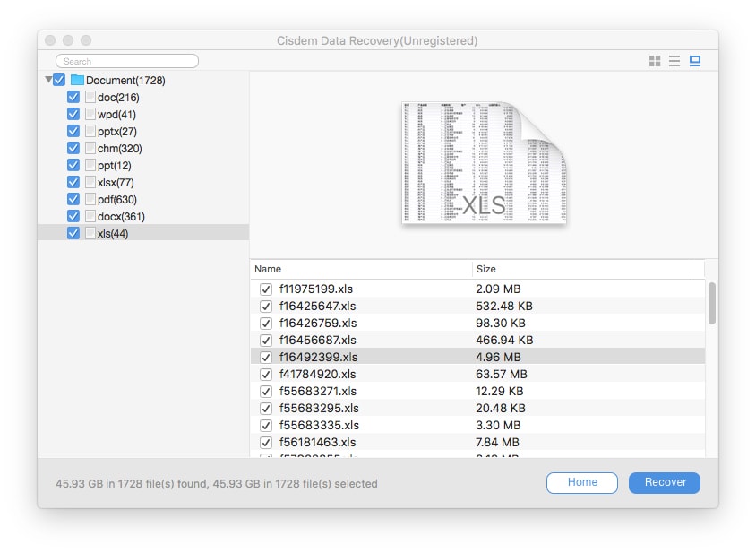This screenshot has height=553, width=756.
Task: Click the XLS document preview thumbnail
Action: pyautogui.click(x=484, y=162)
